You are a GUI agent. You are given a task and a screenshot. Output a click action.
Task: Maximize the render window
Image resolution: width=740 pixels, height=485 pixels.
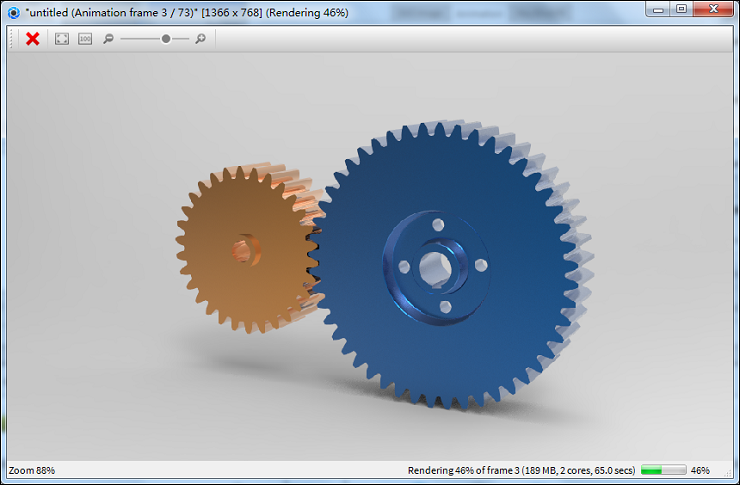click(681, 9)
